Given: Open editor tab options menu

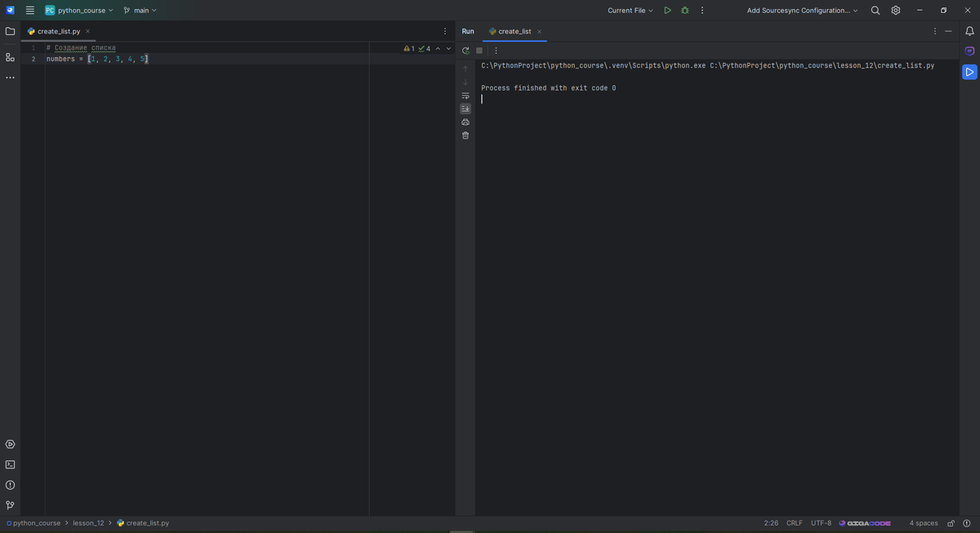Looking at the screenshot, I should [445, 31].
